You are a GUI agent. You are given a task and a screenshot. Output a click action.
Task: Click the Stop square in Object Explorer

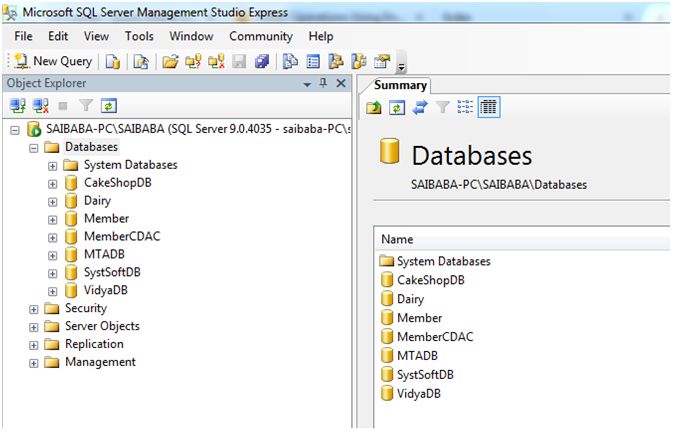click(x=63, y=106)
